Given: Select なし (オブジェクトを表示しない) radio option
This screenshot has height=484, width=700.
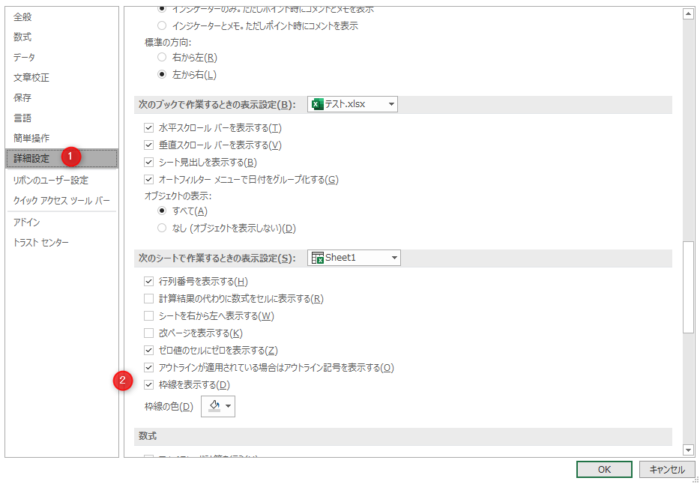Looking at the screenshot, I should coord(163,228).
